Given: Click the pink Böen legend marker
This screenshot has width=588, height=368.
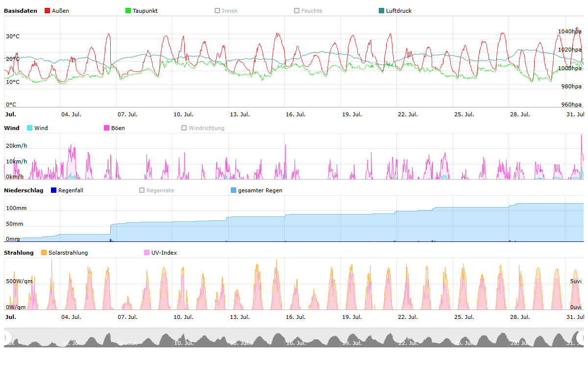Looking at the screenshot, I should click(107, 128).
